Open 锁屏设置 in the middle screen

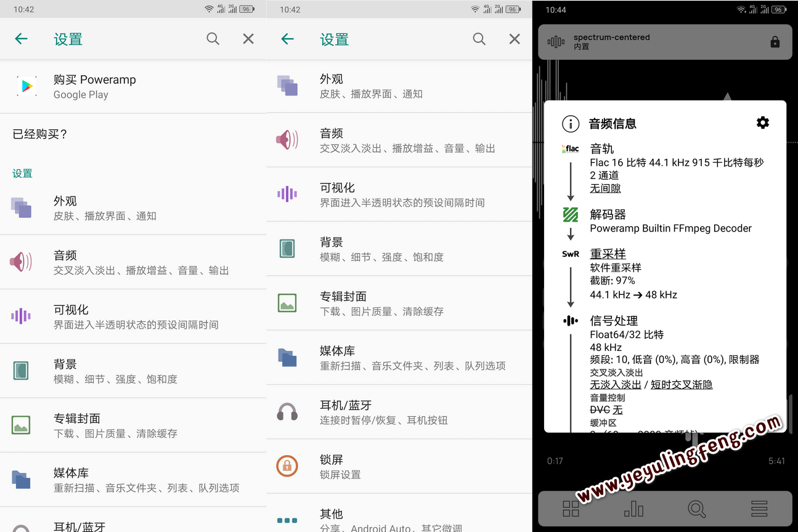click(399, 466)
